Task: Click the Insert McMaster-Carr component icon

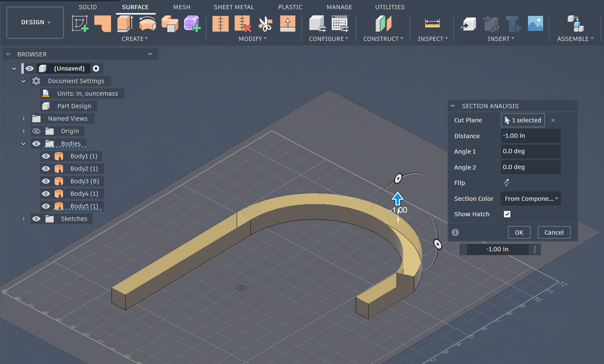Action: [513, 23]
